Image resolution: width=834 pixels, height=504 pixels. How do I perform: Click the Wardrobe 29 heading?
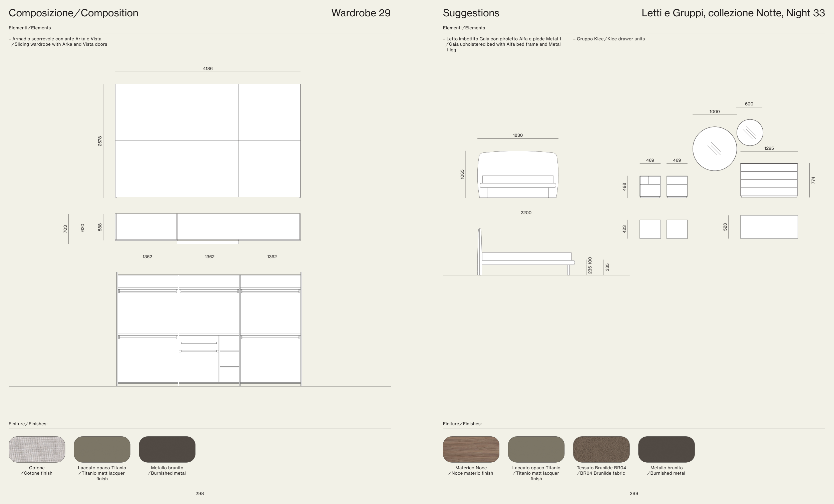point(361,13)
